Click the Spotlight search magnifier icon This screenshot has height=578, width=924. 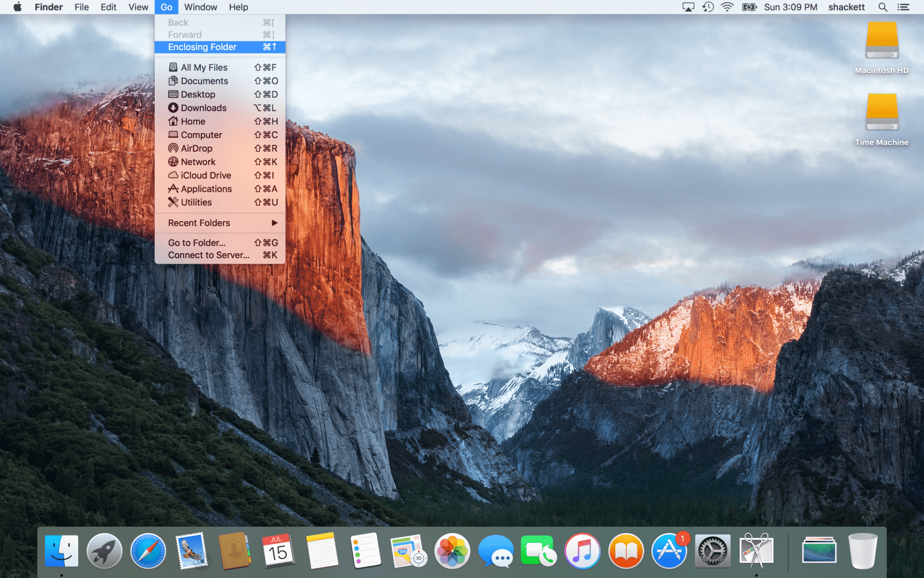click(883, 7)
